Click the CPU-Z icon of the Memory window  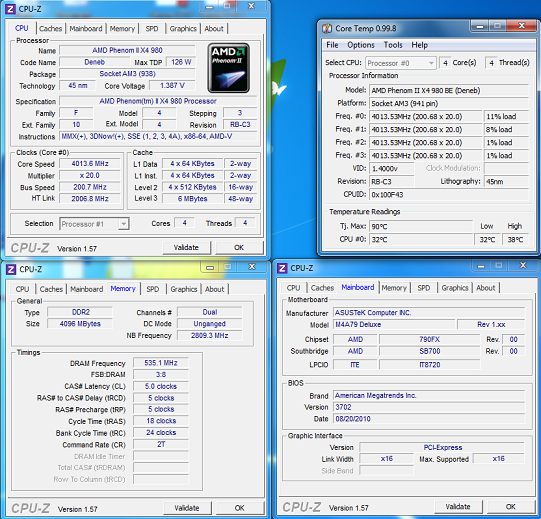pyautogui.click(x=11, y=269)
